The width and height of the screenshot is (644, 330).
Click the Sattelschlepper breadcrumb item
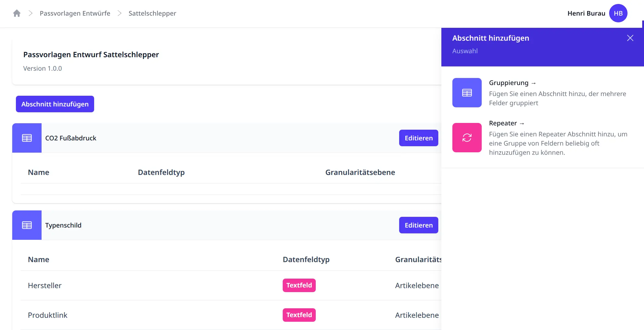(152, 13)
